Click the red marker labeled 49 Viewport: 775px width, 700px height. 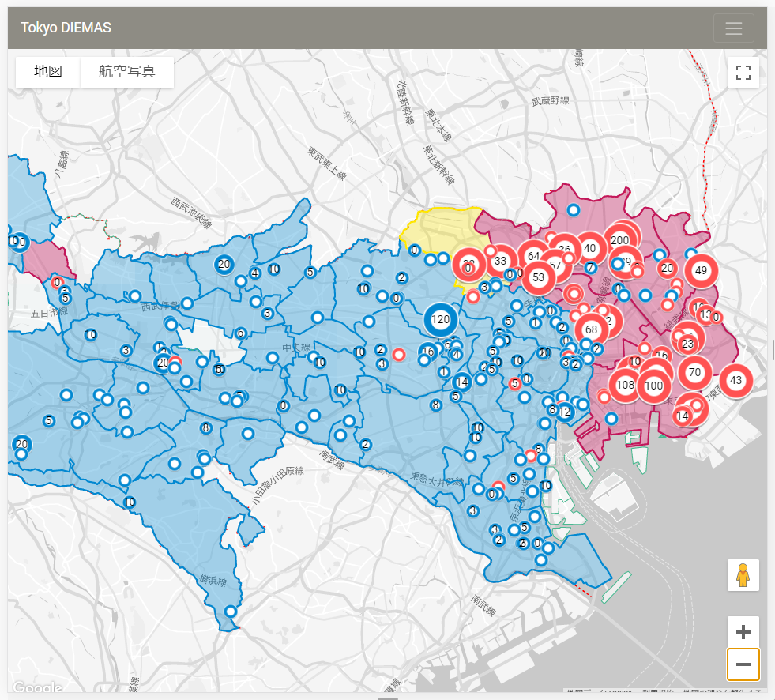tap(700, 270)
